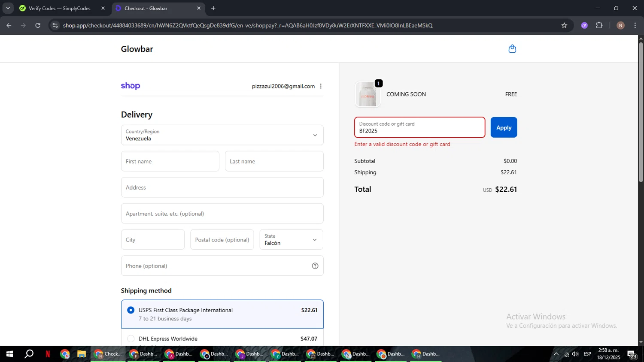Click the page vertical scrollbar
The image size is (644, 362).
coord(641,112)
